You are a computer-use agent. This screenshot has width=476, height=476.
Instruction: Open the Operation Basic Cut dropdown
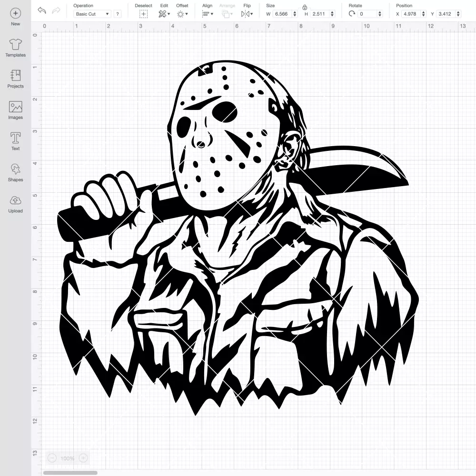(x=92, y=14)
